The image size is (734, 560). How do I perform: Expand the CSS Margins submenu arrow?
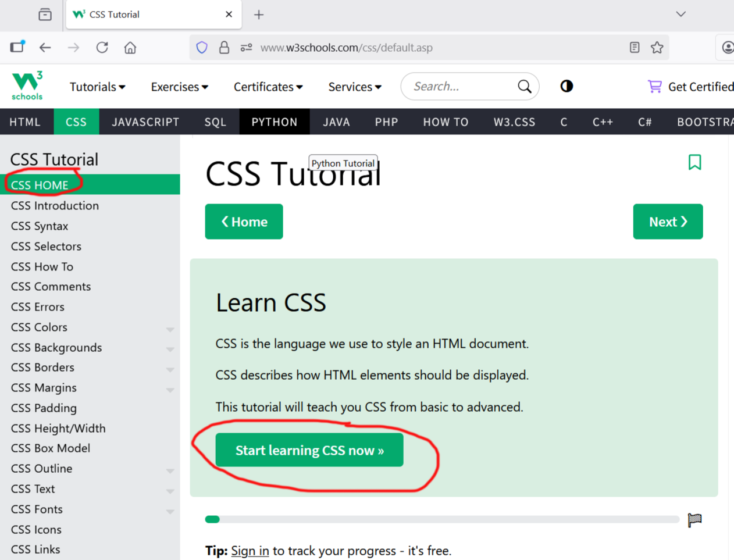coord(170,390)
